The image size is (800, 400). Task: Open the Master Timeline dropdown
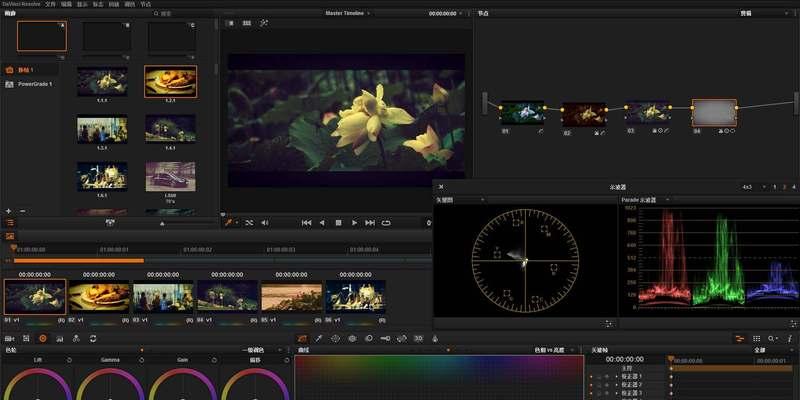(x=348, y=13)
